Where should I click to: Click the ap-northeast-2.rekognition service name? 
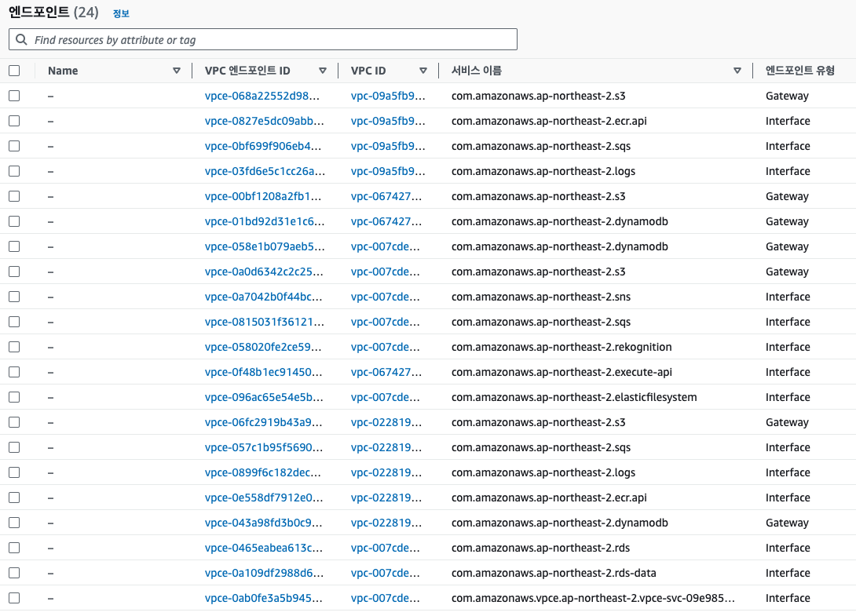[562, 347]
